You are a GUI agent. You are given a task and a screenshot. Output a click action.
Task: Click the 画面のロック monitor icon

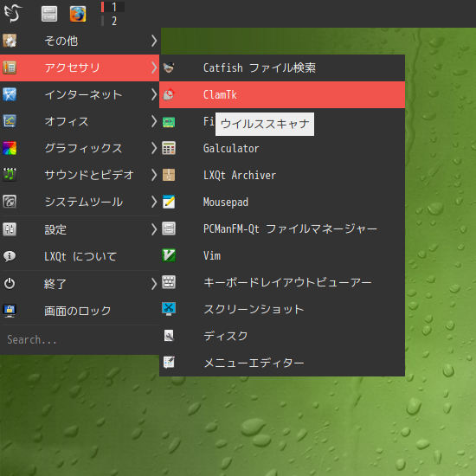point(10,311)
